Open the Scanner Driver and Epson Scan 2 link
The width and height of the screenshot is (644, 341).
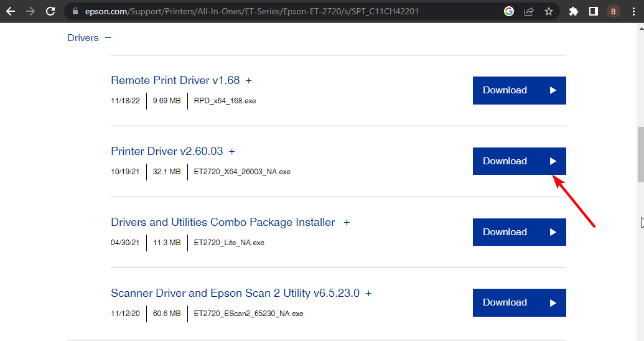point(235,293)
